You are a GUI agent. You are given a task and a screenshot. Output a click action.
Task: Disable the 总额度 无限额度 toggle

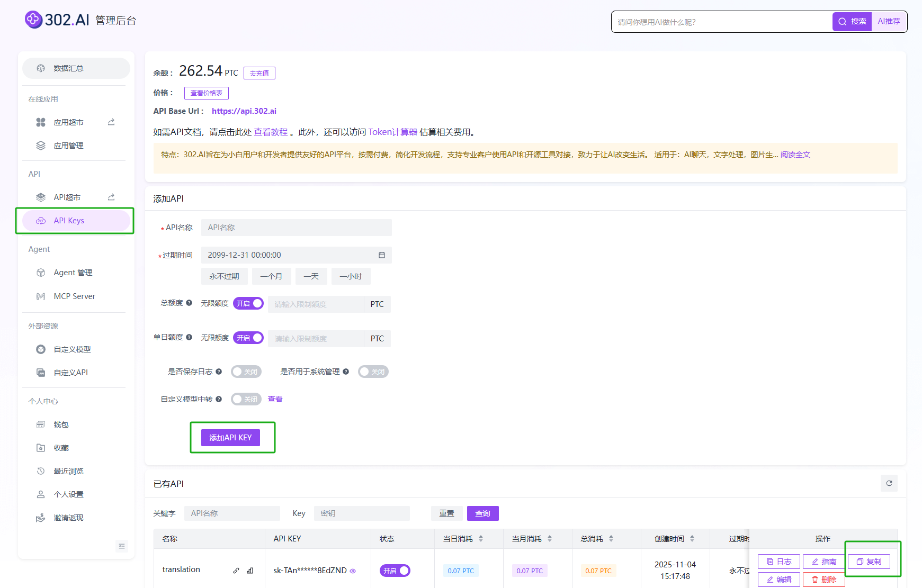coord(248,303)
